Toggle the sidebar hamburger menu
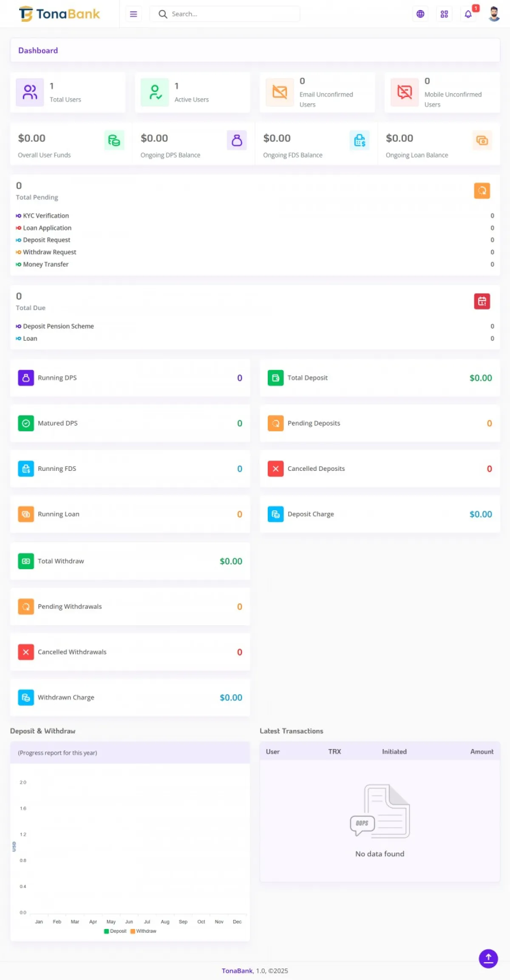The image size is (510, 980). tap(133, 14)
